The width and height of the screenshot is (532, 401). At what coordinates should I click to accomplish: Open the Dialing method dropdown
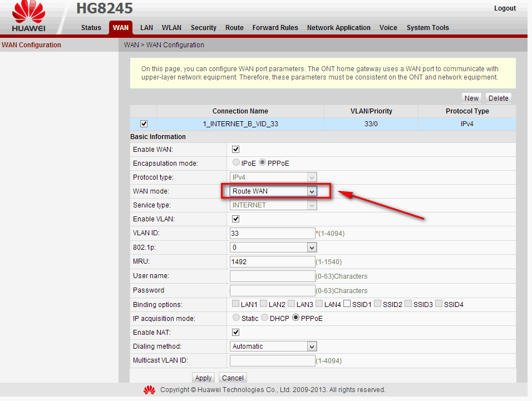pyautogui.click(x=273, y=346)
